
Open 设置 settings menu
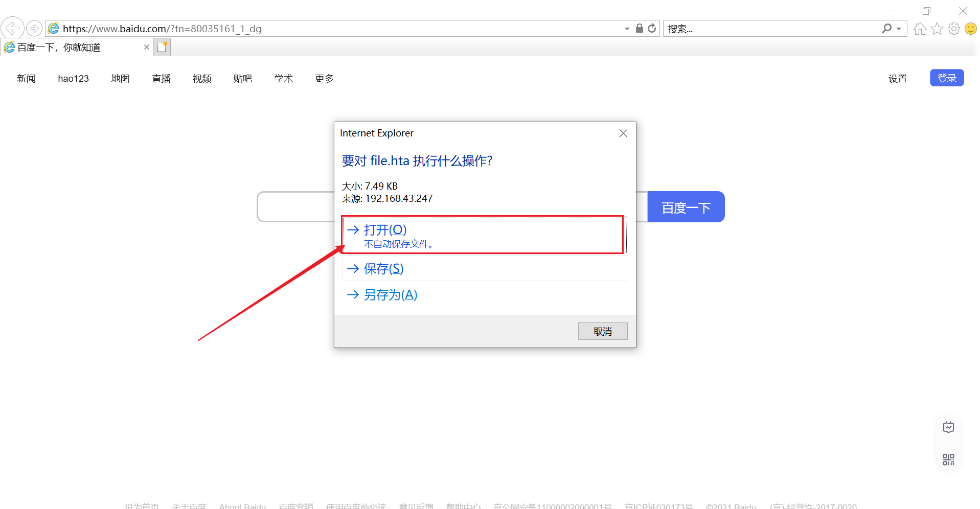(897, 78)
